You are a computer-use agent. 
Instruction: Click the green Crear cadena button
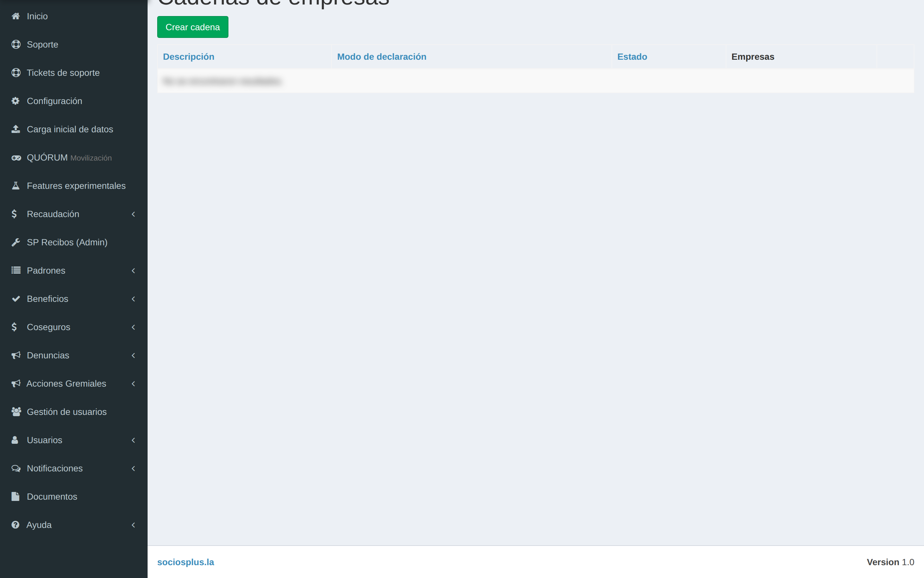click(x=193, y=27)
